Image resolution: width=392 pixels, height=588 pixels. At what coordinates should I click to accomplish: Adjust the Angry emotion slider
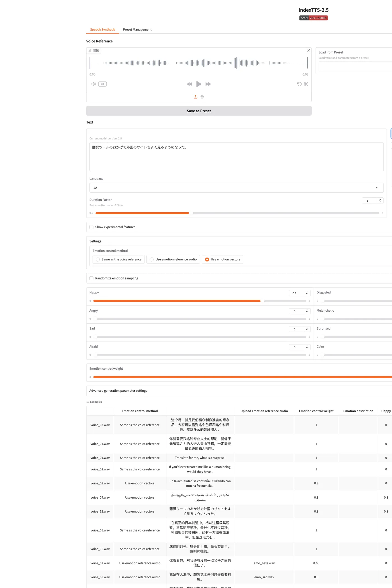[200, 319]
